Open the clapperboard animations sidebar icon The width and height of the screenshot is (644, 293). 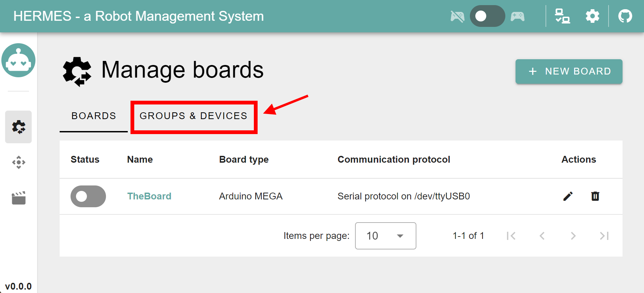coord(18,198)
